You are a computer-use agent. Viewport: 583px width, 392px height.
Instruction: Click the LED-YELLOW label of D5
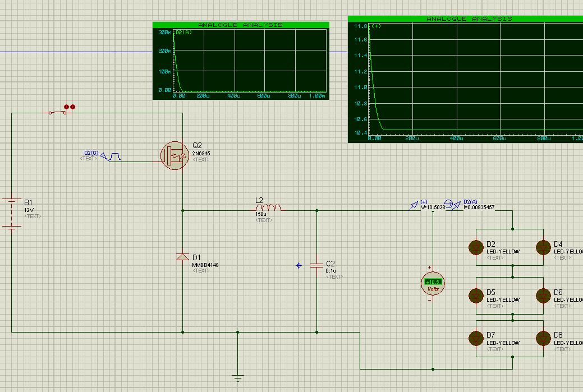pos(503,300)
